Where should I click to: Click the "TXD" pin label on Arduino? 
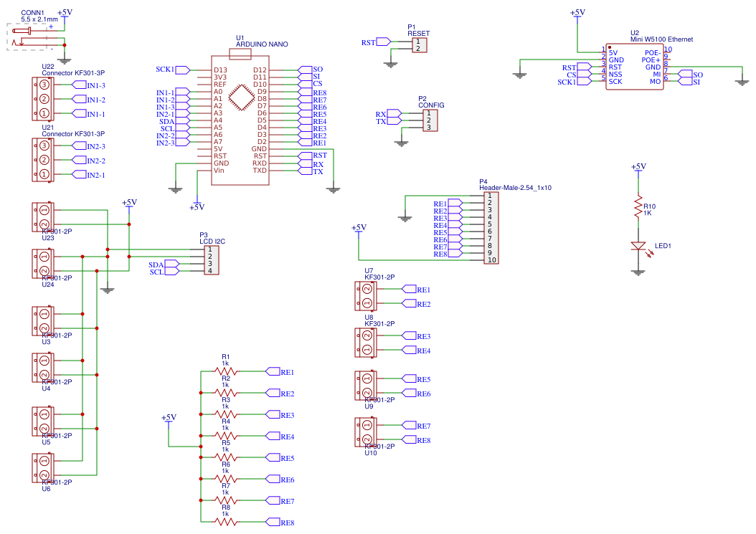260,171
